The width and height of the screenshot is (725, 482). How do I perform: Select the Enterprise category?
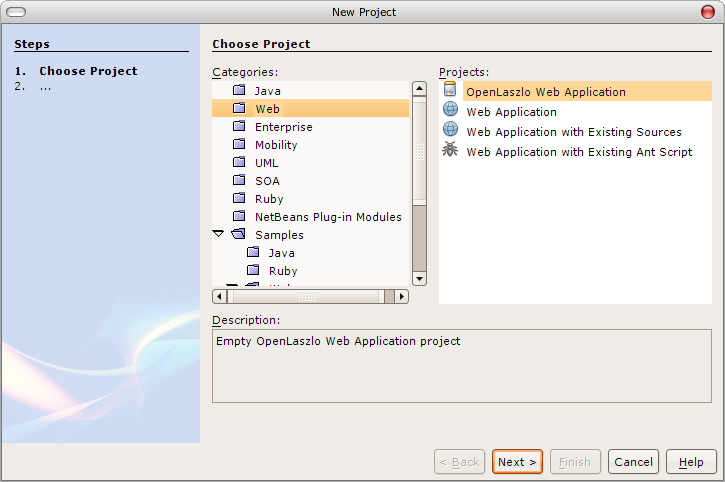coord(284,127)
